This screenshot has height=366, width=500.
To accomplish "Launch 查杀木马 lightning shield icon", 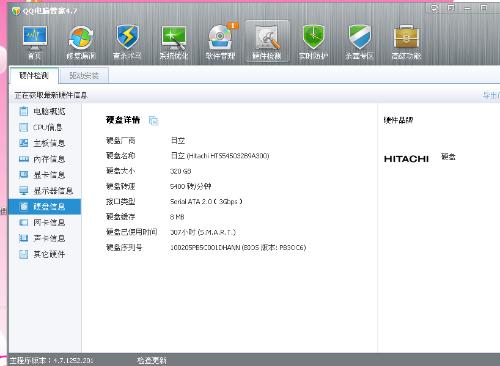I will (127, 41).
